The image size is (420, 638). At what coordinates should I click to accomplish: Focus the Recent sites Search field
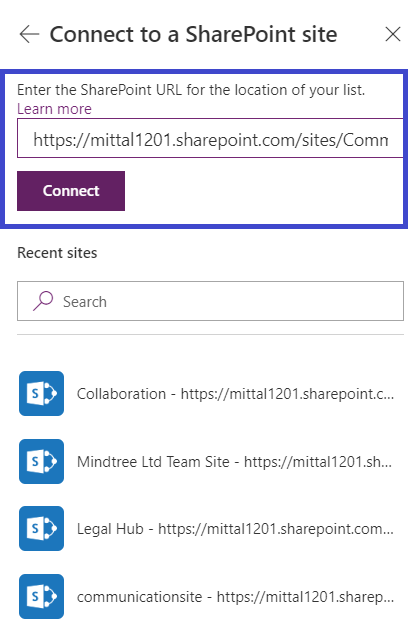(210, 301)
